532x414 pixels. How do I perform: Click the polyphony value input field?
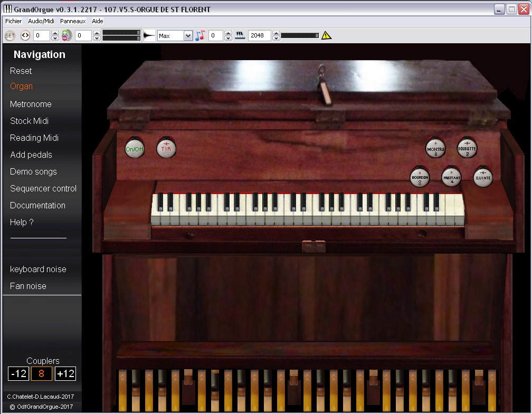(259, 36)
